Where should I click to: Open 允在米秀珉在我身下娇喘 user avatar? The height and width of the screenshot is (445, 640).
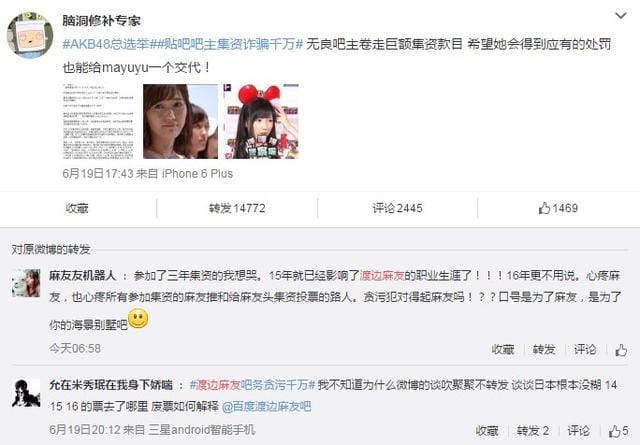(26, 393)
